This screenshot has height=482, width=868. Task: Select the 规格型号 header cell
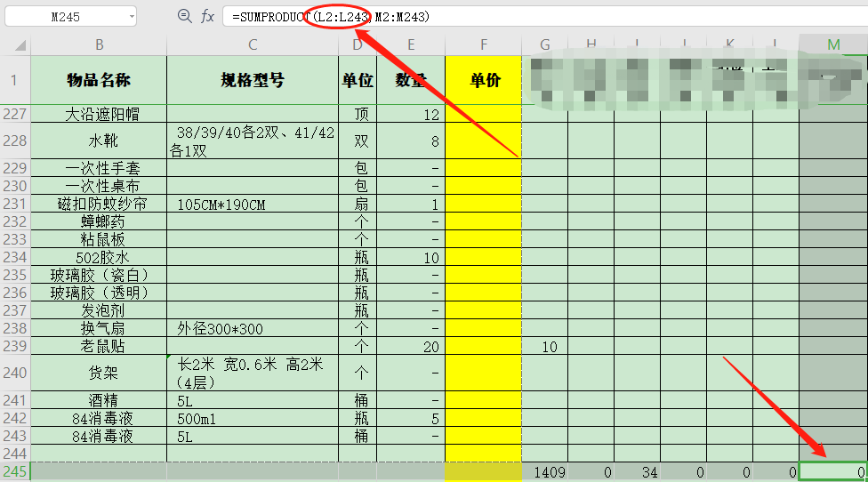(253, 80)
